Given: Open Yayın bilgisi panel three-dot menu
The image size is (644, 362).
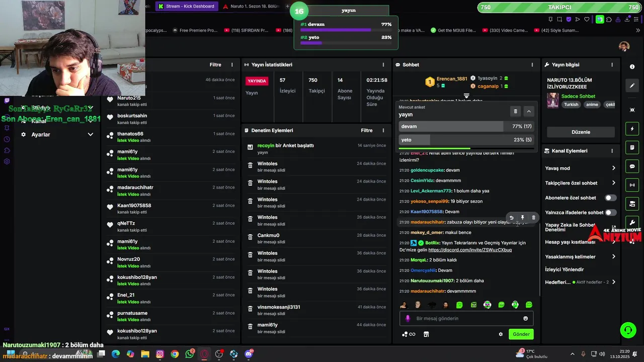Looking at the screenshot, I should (612, 65).
